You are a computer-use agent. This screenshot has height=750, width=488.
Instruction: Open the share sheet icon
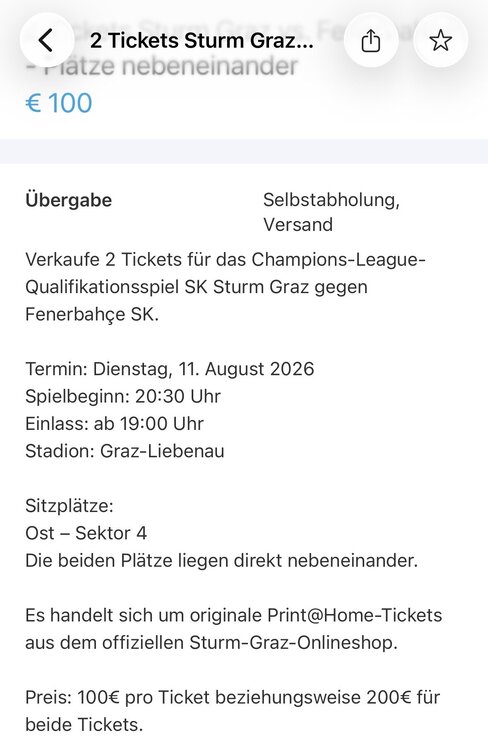click(x=371, y=40)
